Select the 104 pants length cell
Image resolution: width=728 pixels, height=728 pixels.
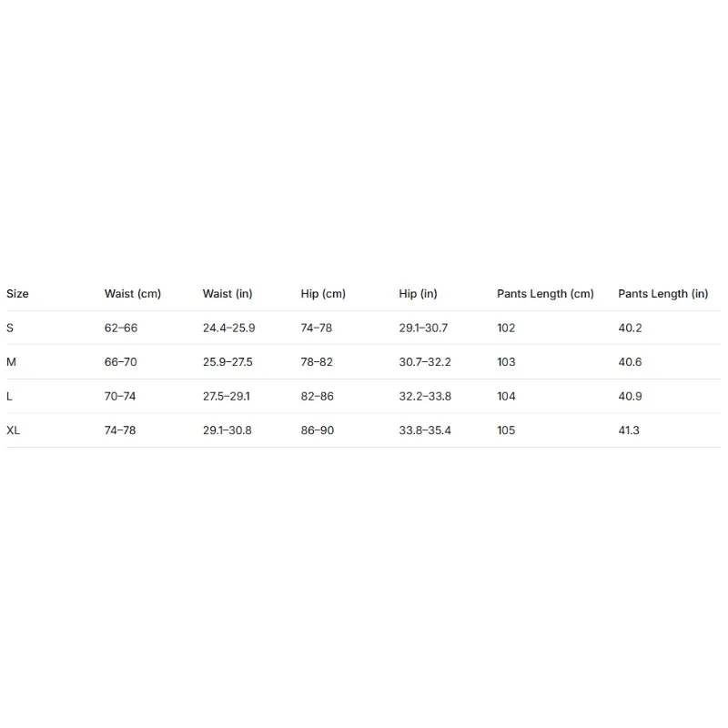tap(506, 397)
